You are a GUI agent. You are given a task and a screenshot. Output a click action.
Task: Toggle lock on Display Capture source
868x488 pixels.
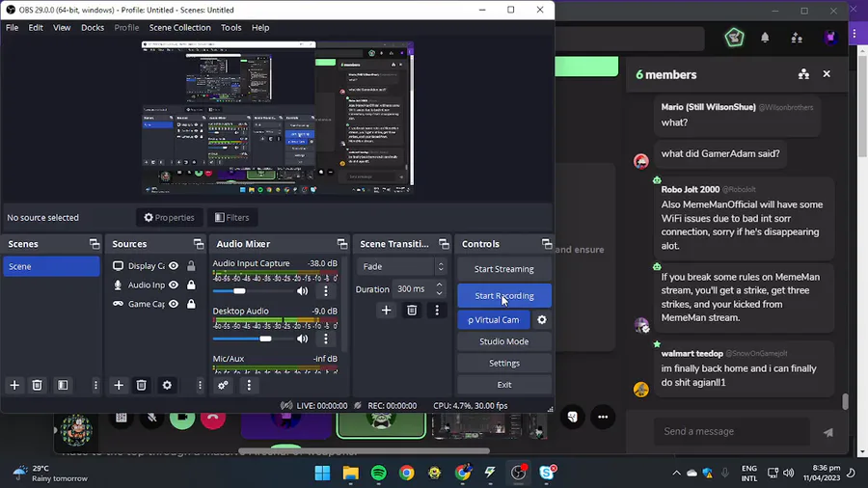(x=191, y=266)
